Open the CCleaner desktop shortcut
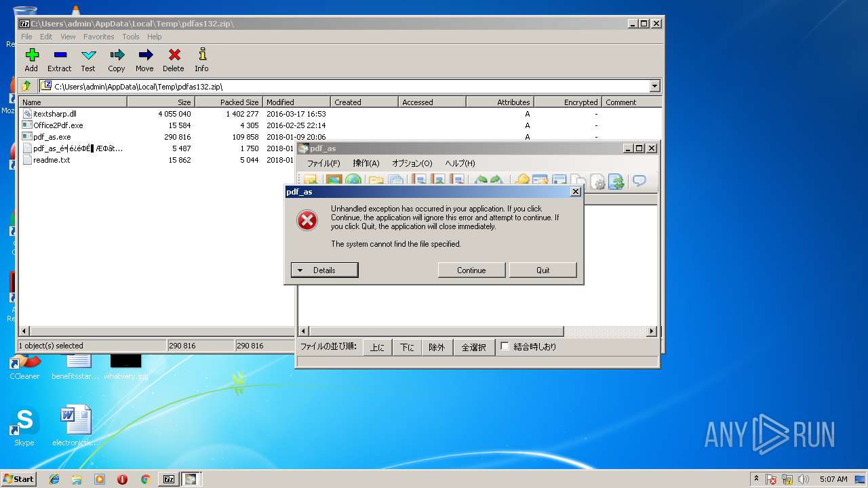 coord(24,366)
